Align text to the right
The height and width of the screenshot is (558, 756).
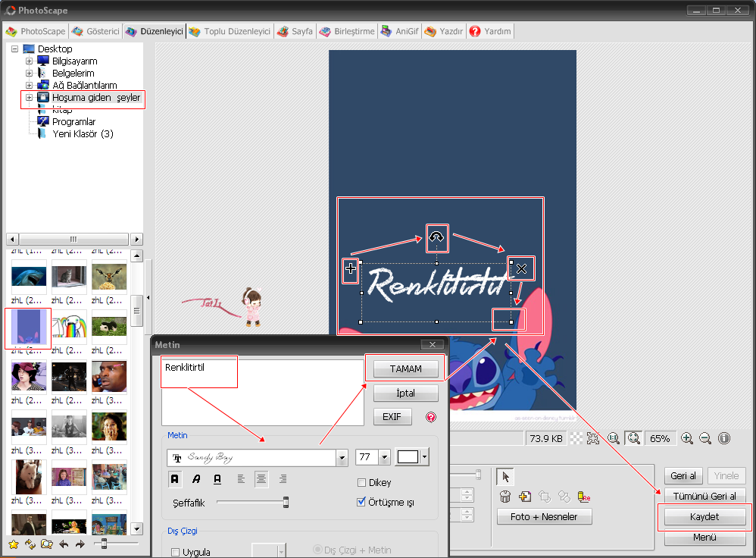(283, 479)
